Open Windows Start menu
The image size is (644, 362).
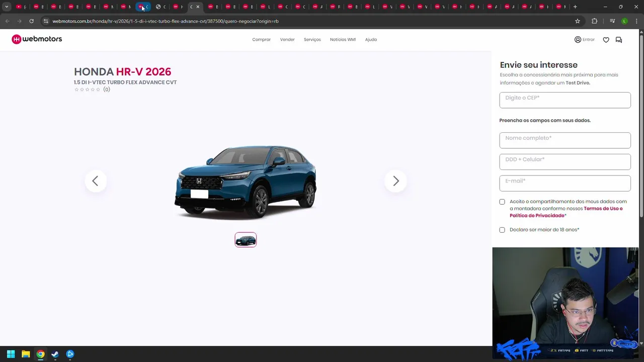pos(11,354)
